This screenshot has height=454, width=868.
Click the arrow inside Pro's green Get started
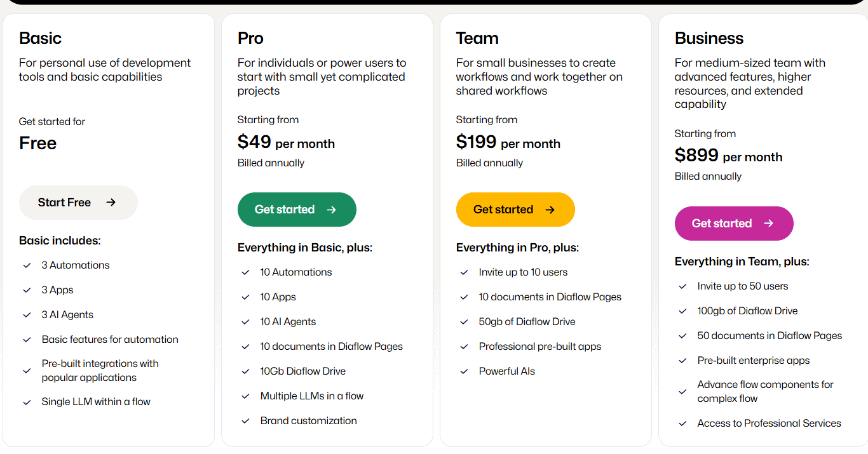(x=330, y=210)
